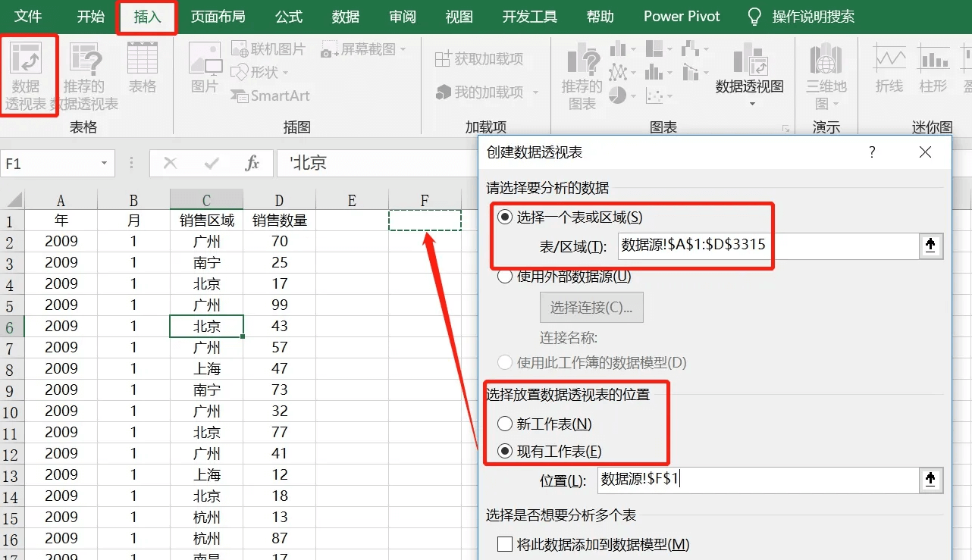Image resolution: width=972 pixels, height=560 pixels.
Task: Collapse the 表/区域 range selector button
Action: coord(931,246)
